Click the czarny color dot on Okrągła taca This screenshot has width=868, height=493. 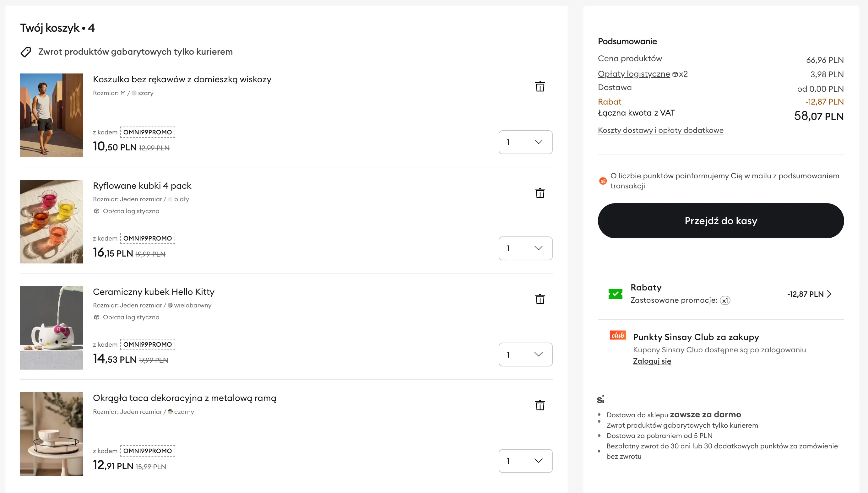coord(170,412)
